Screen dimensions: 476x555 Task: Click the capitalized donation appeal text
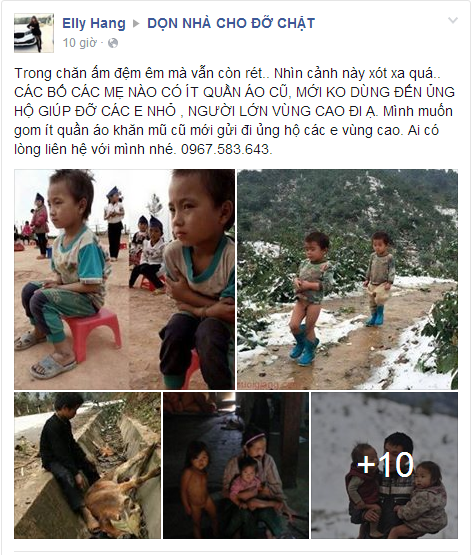click(x=234, y=102)
